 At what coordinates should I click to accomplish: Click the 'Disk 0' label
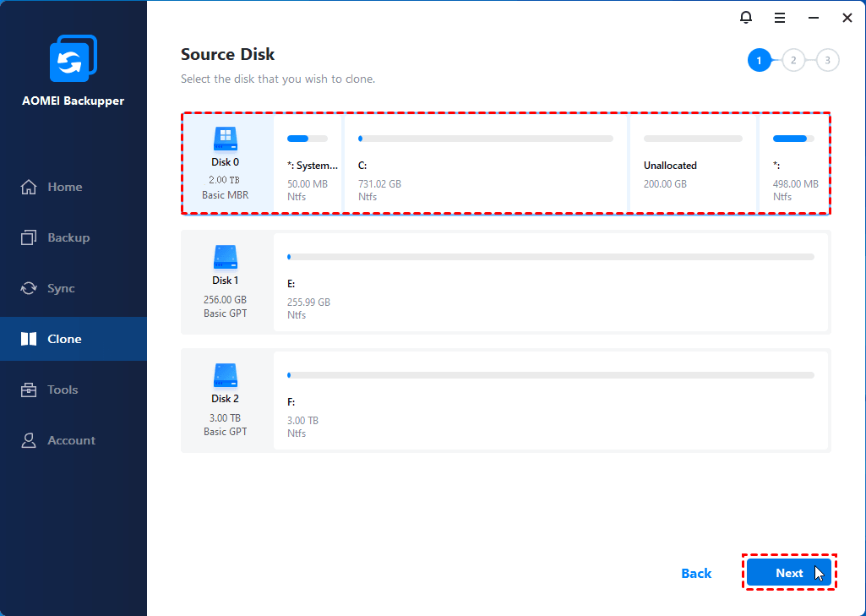tap(226, 162)
